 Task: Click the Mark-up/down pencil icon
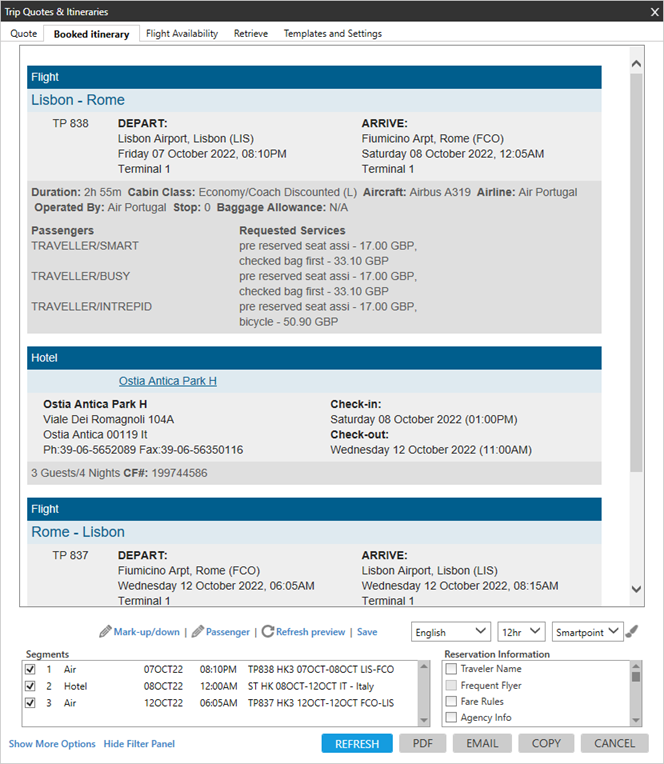point(105,632)
